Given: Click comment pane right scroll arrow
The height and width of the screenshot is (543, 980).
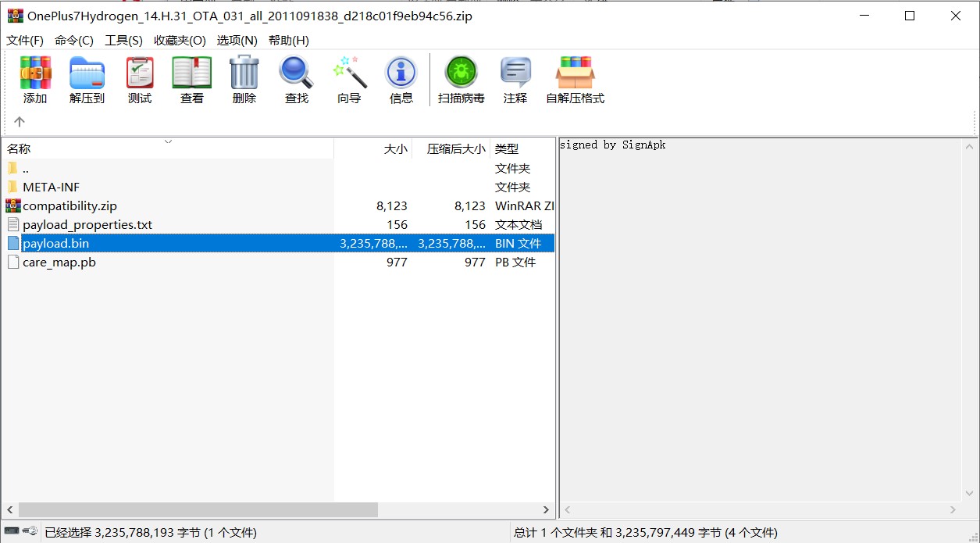Looking at the screenshot, I should [x=953, y=509].
